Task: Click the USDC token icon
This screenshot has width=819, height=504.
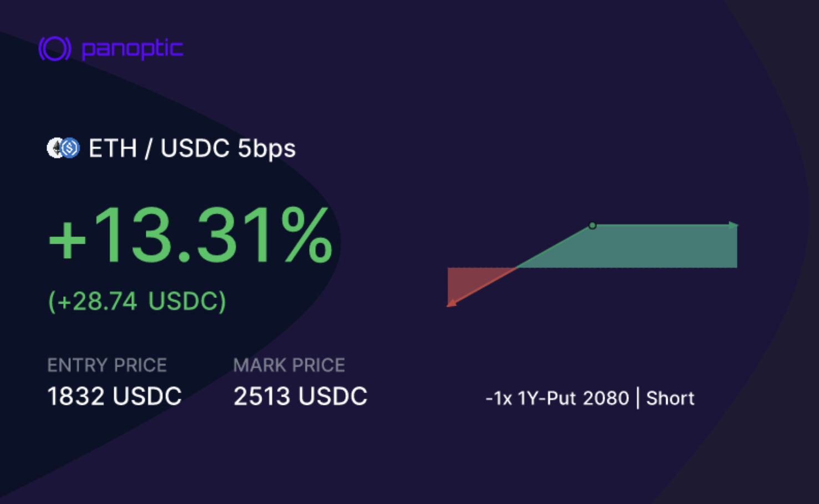Action: [70, 148]
